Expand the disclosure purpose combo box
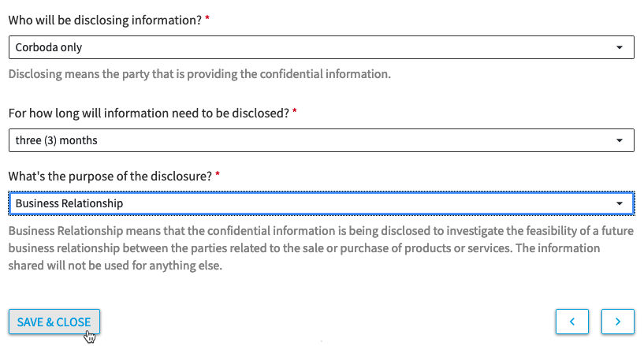Image resolution: width=644 pixels, height=346 pixels. tap(321, 203)
